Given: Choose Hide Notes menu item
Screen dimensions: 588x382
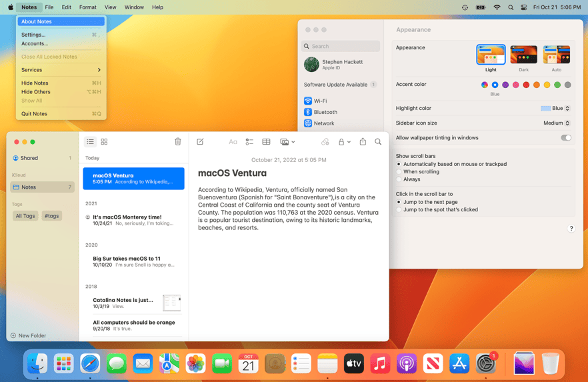Looking at the screenshot, I should coord(61,83).
